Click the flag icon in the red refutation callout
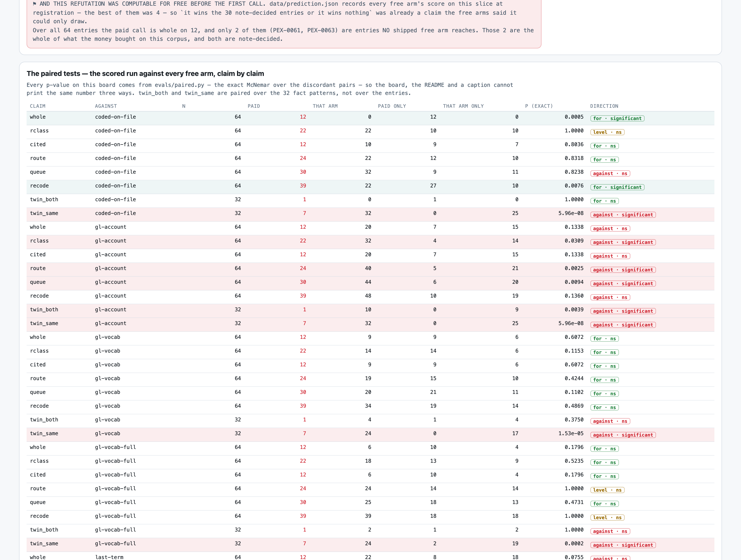Screen dimensions: 741x560 pyautogui.click(x=34, y=4)
